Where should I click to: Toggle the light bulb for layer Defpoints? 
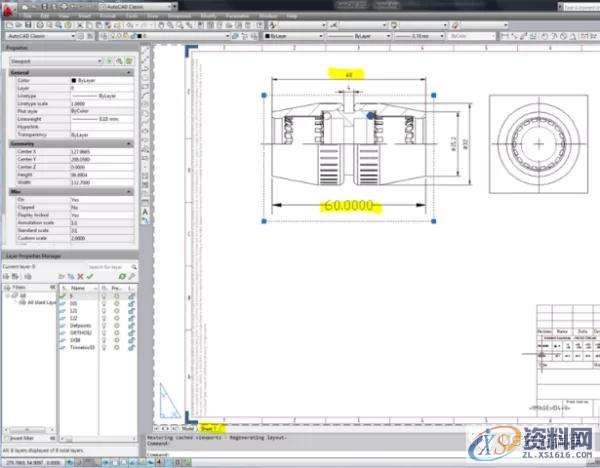pyautogui.click(x=103, y=325)
